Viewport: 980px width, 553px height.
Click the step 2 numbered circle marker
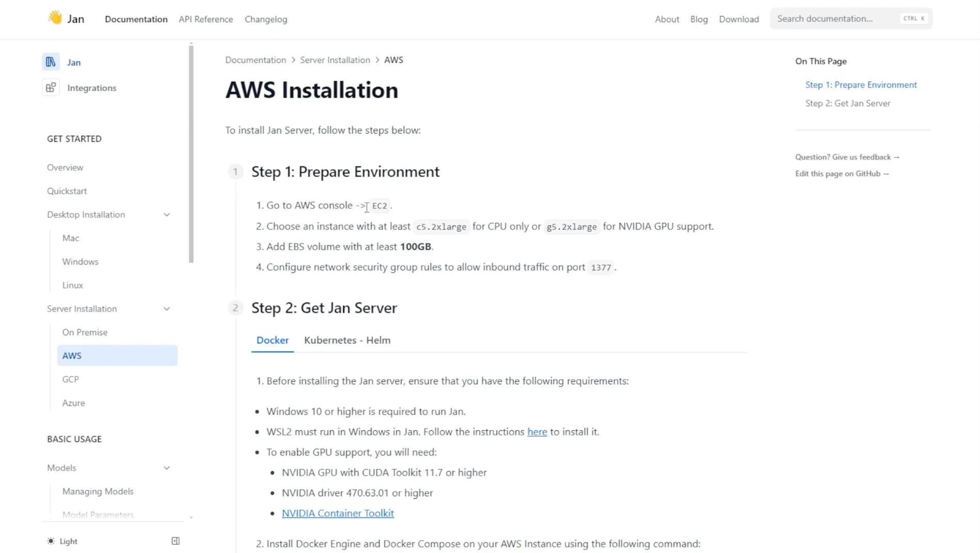[x=235, y=307]
